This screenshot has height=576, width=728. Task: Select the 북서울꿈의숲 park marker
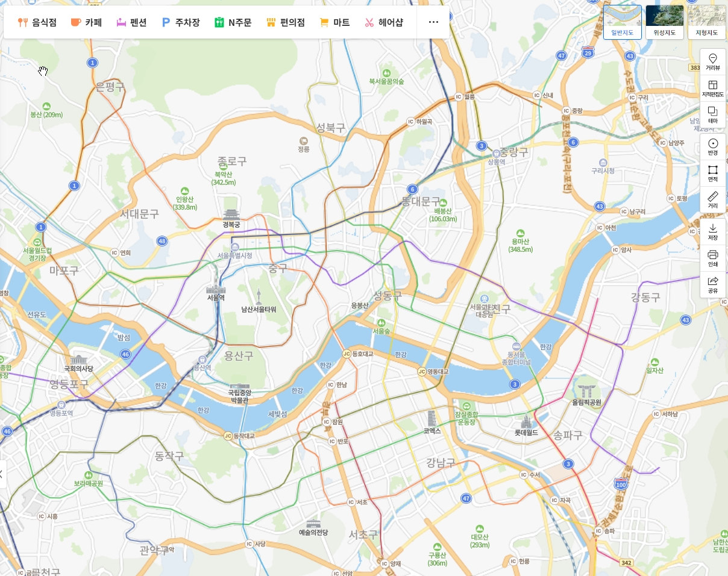coord(386,72)
